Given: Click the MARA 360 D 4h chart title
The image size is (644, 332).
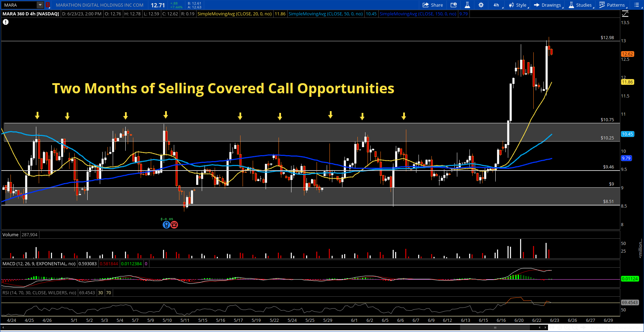Looking at the screenshot, I should click(x=31, y=14).
